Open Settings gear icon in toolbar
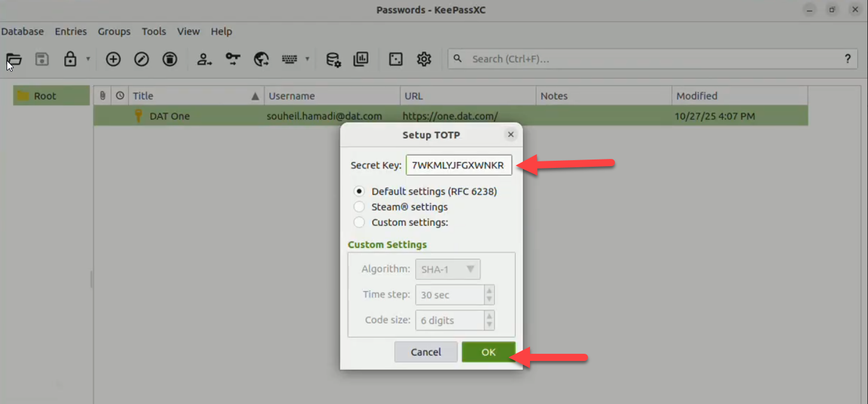The image size is (868, 404). 424,59
